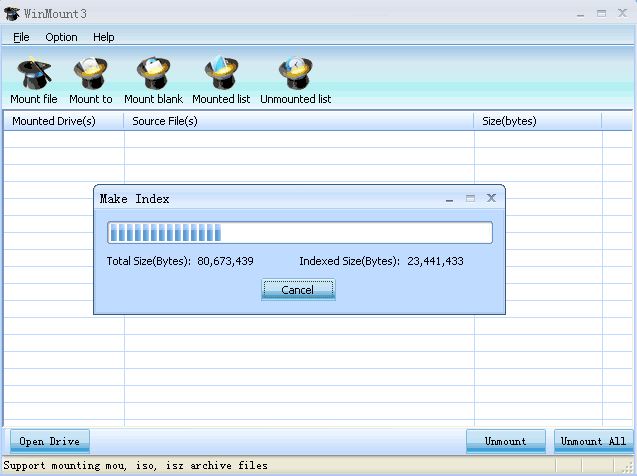The image size is (637, 476).
Task: Sort by Mounted Drive(s) column header
Action: 63,121
